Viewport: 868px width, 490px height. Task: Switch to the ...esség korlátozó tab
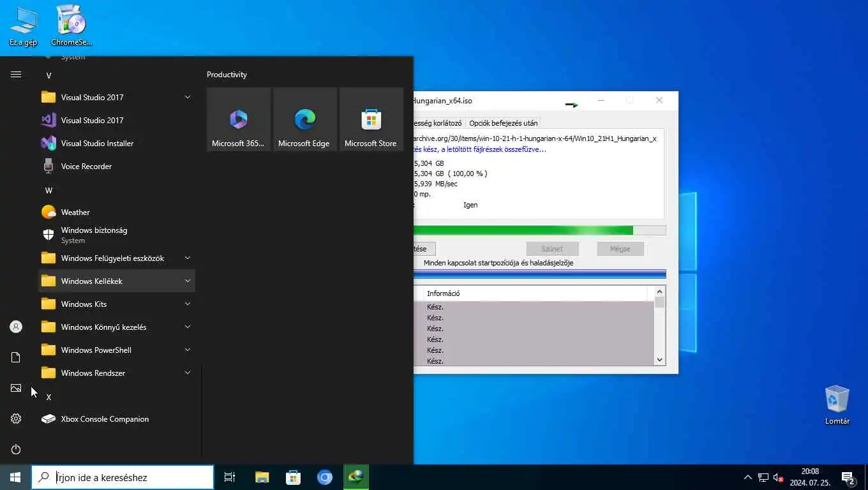pos(439,123)
